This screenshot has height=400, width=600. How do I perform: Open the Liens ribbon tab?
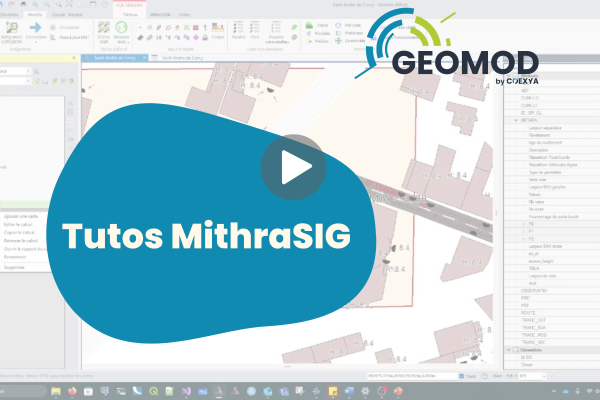(x=184, y=15)
